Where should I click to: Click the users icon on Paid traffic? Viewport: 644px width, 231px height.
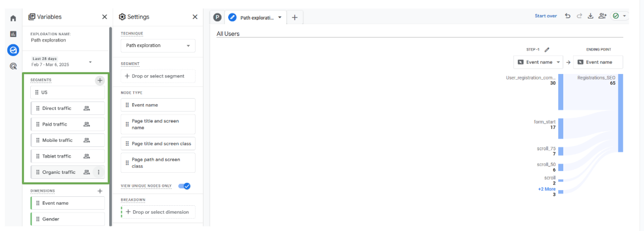pos(86,124)
